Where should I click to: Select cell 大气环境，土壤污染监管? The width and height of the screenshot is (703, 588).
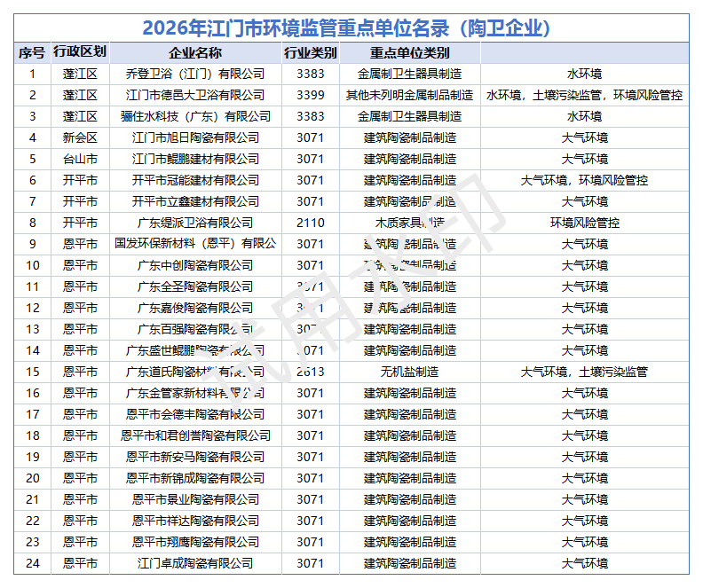[584, 372]
